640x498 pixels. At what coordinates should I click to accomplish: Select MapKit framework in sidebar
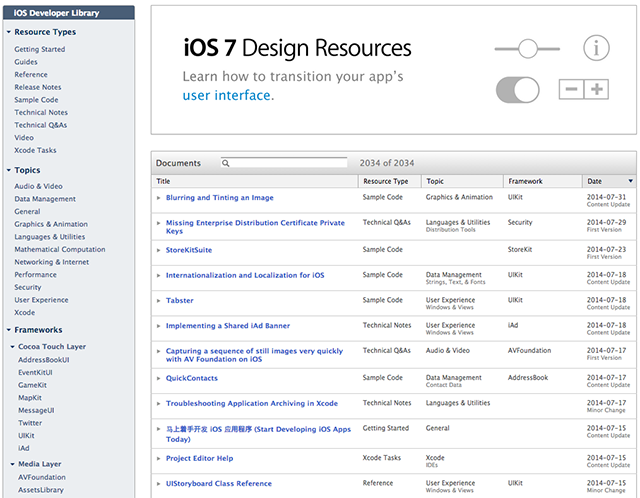pos(30,398)
